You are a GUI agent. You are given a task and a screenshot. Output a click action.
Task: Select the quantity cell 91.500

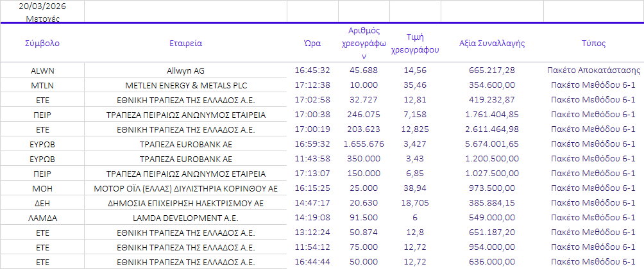364,218
